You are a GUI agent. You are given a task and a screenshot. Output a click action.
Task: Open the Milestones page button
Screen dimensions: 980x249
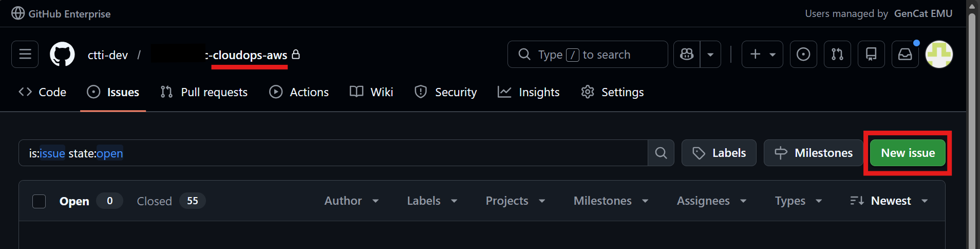(x=813, y=153)
